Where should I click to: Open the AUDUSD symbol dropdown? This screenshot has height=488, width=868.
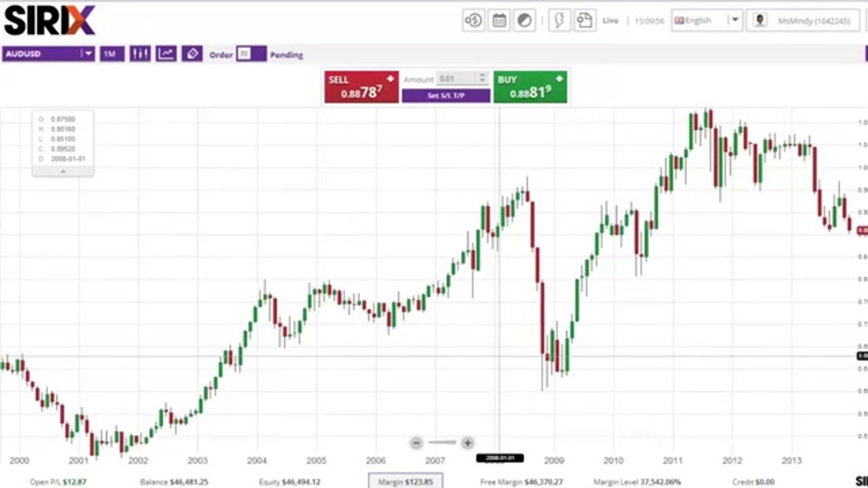click(x=48, y=54)
